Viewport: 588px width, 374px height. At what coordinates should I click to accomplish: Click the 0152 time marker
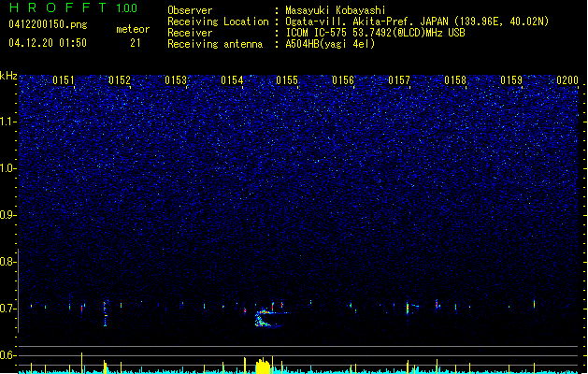coord(120,80)
